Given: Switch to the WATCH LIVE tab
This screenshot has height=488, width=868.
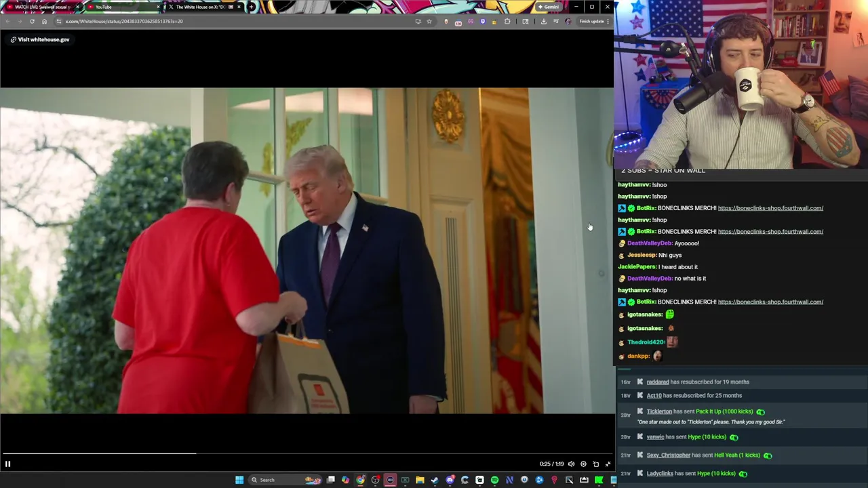Looking at the screenshot, I should (x=41, y=7).
